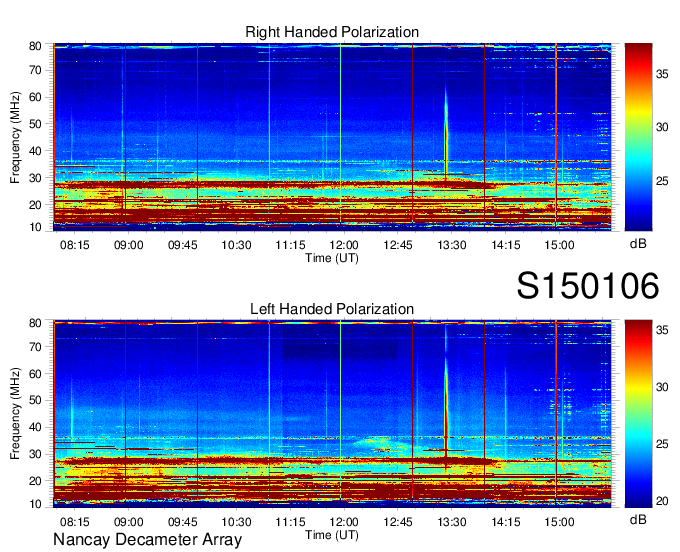Click the 13:30 burst in Right Handed spectrogram
Screen dimensions: 680x552
coord(446,132)
